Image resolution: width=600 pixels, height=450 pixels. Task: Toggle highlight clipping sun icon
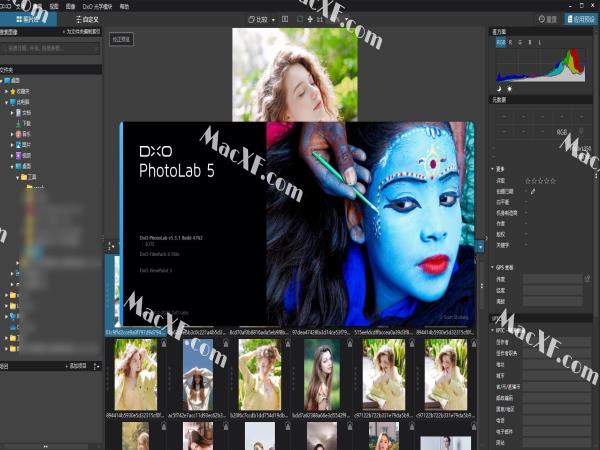tap(509, 89)
